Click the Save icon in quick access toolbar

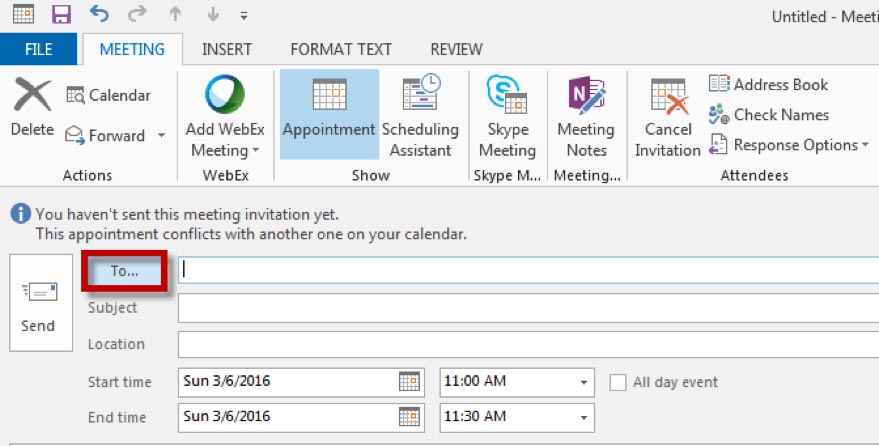[61, 16]
